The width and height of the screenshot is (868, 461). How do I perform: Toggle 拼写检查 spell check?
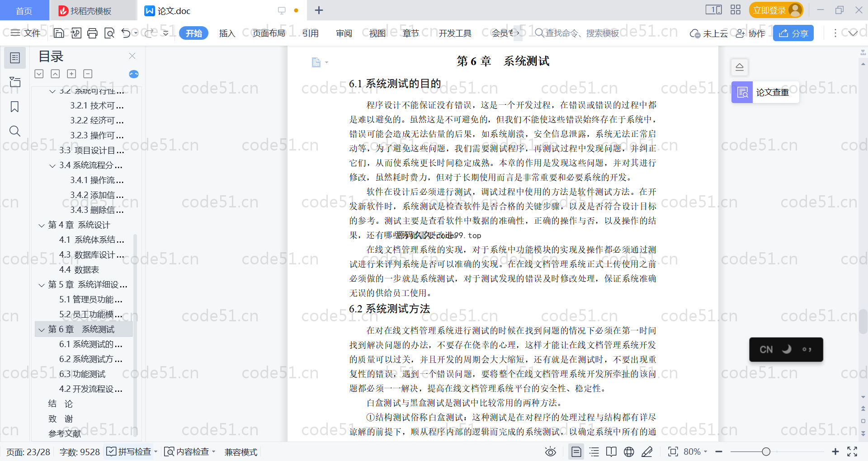click(x=129, y=452)
